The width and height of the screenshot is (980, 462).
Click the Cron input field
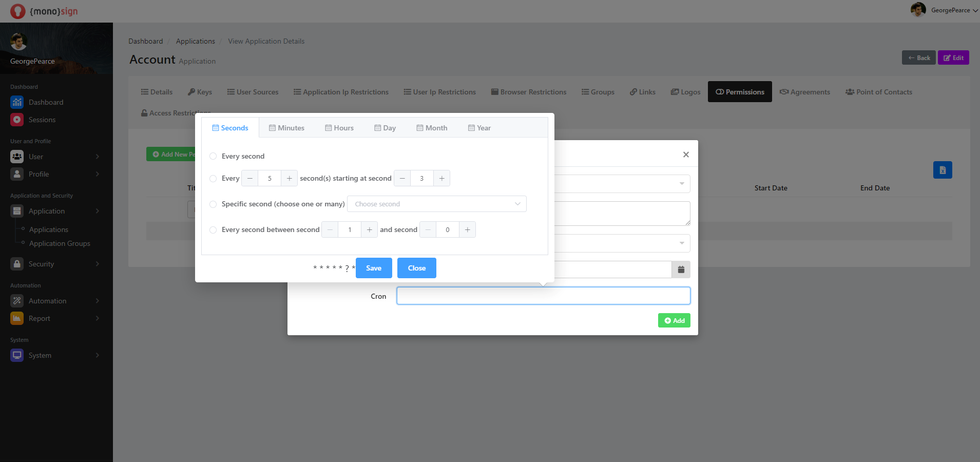pos(543,296)
